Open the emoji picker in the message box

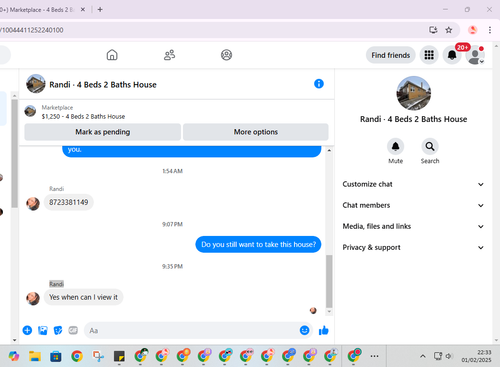click(x=304, y=330)
